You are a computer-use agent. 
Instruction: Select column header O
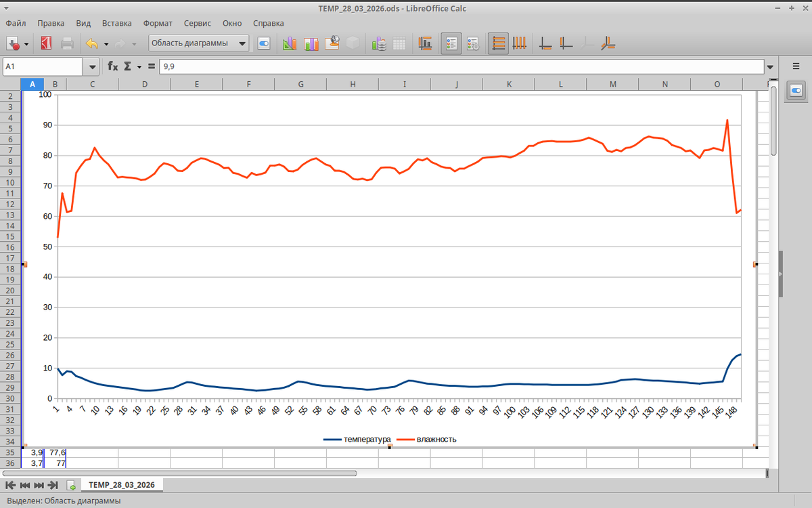tap(717, 84)
